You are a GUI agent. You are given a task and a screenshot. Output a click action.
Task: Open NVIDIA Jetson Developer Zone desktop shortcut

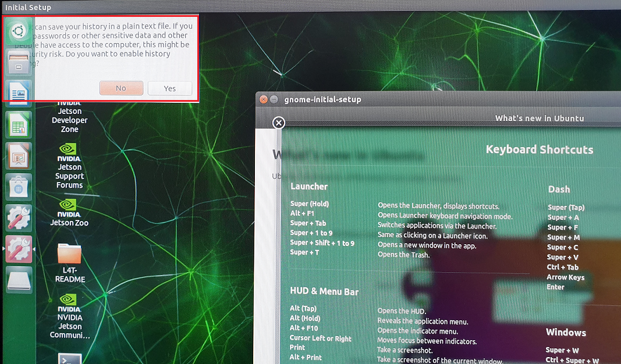point(69,117)
